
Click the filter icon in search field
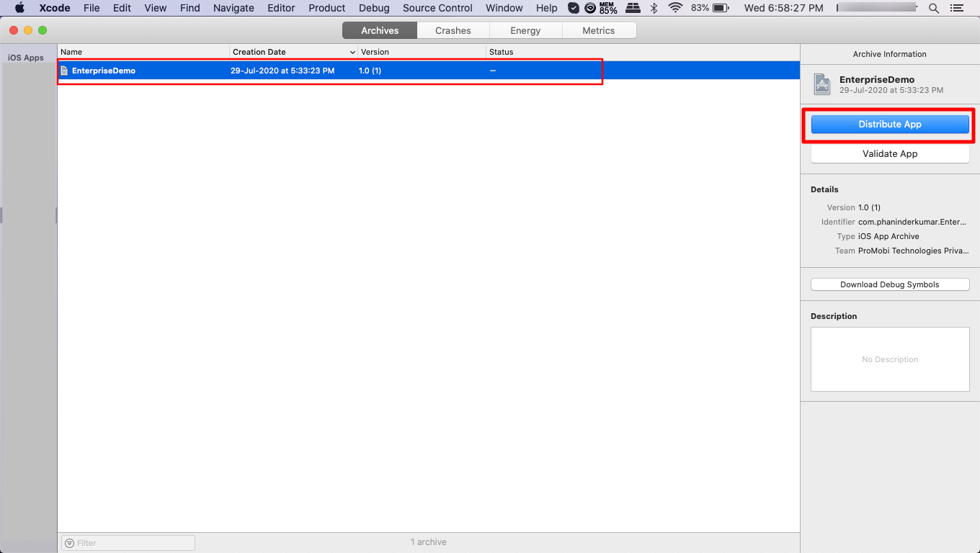click(x=69, y=543)
